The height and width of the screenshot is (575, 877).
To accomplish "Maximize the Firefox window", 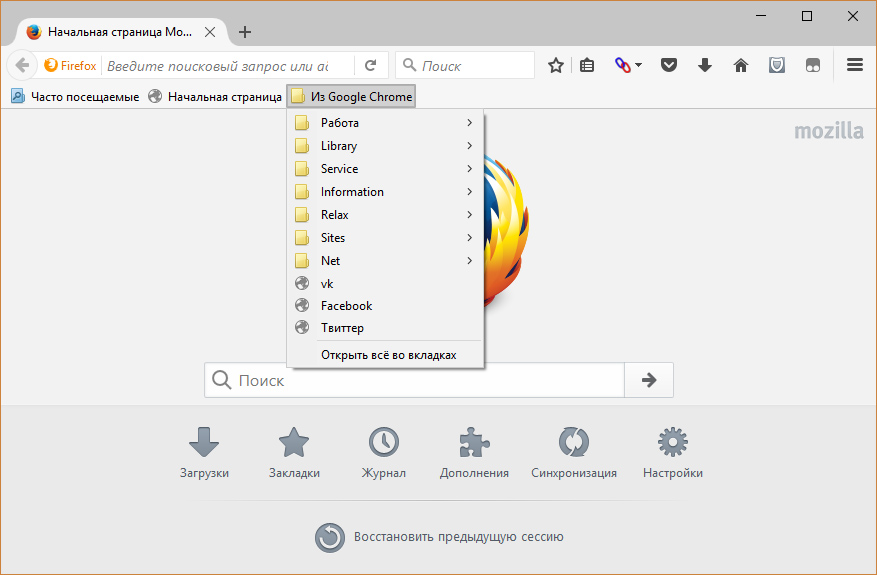I will click(807, 16).
